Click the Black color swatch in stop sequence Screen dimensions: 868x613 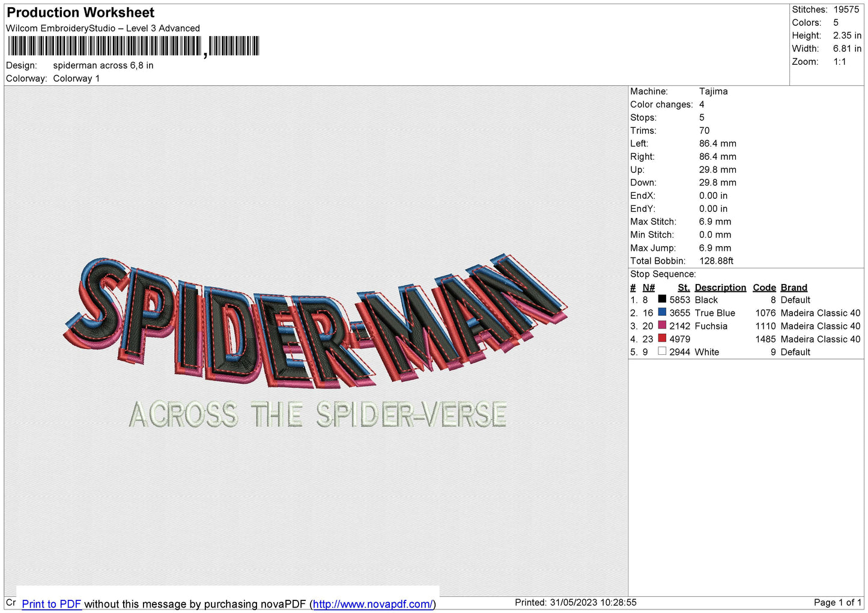coord(662,299)
